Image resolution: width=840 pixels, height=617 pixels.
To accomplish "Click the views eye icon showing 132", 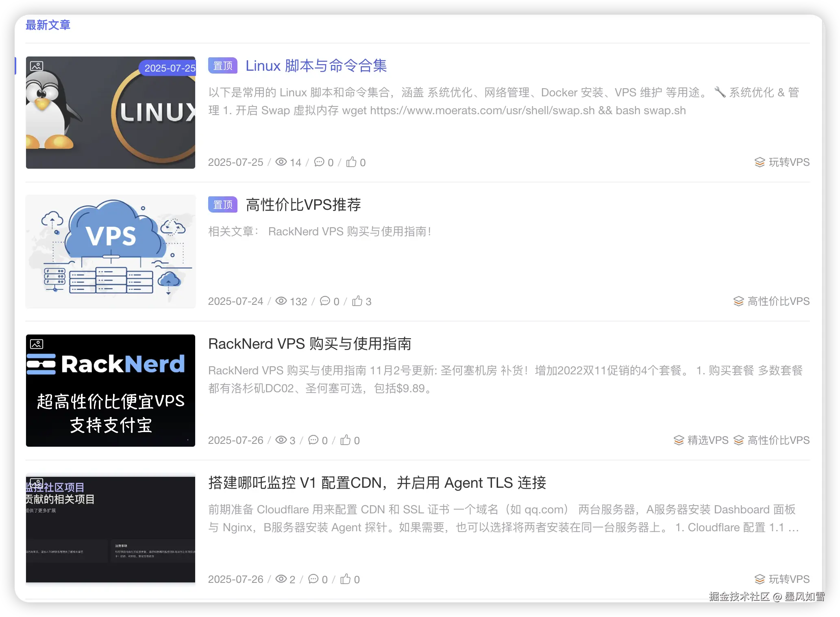I will [281, 301].
